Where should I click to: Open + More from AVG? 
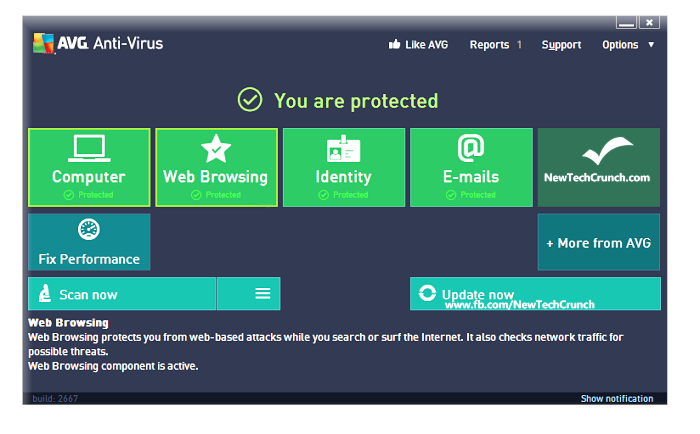coord(599,242)
